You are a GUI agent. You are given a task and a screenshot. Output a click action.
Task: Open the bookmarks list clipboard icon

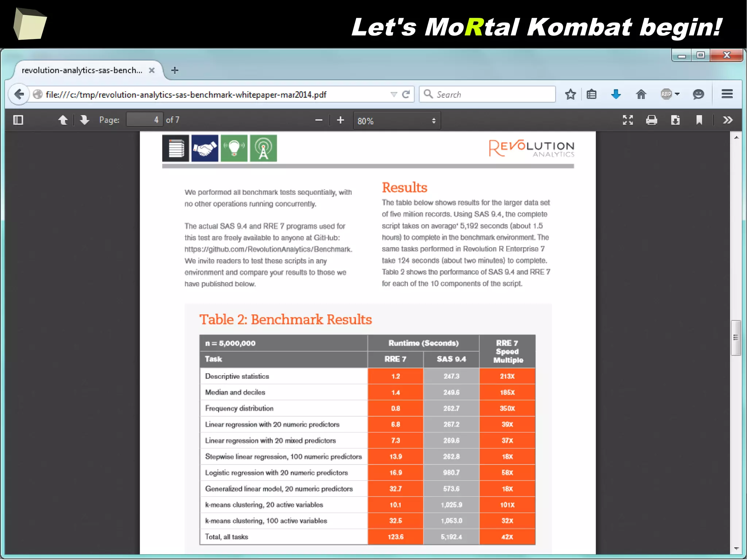(592, 94)
